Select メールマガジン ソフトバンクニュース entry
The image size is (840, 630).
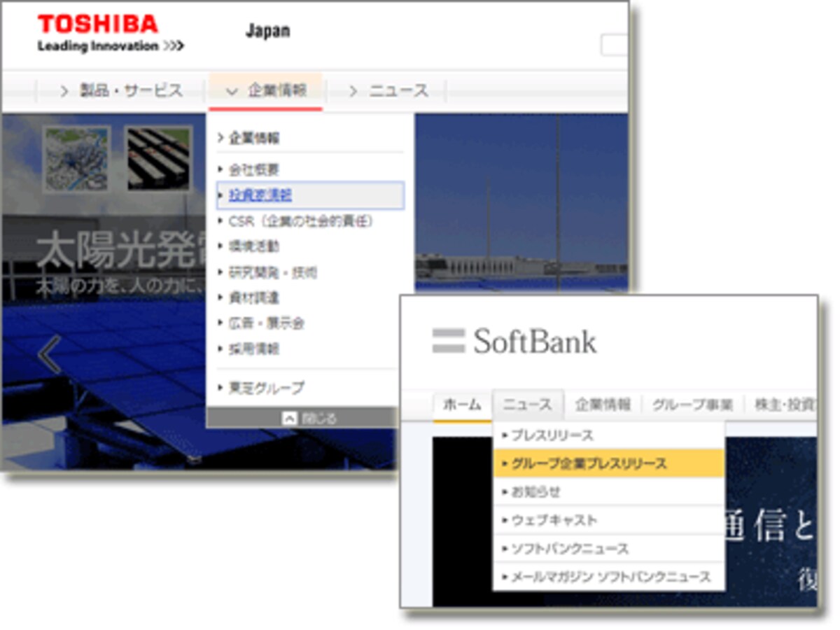pos(609,577)
